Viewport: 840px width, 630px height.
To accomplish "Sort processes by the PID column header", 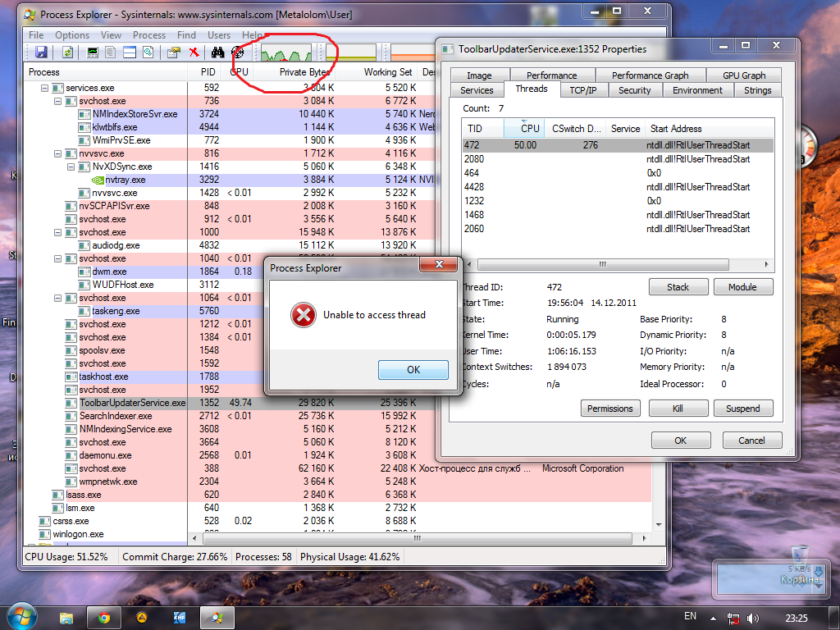I will 203,72.
